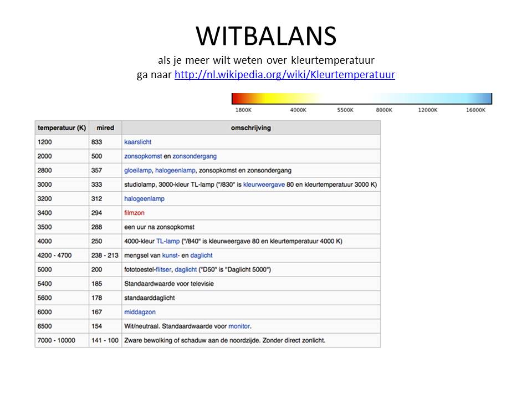Click the 'standaarddaglicht' description
This screenshot has height=399, width=532.
(x=149, y=298)
